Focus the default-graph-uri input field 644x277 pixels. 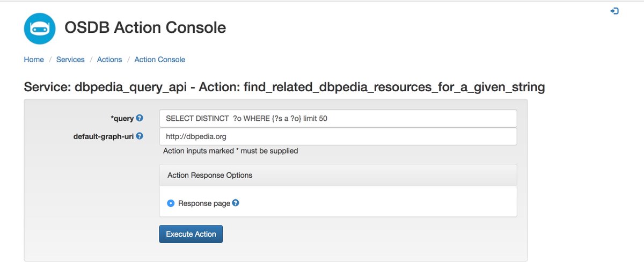[338, 136]
